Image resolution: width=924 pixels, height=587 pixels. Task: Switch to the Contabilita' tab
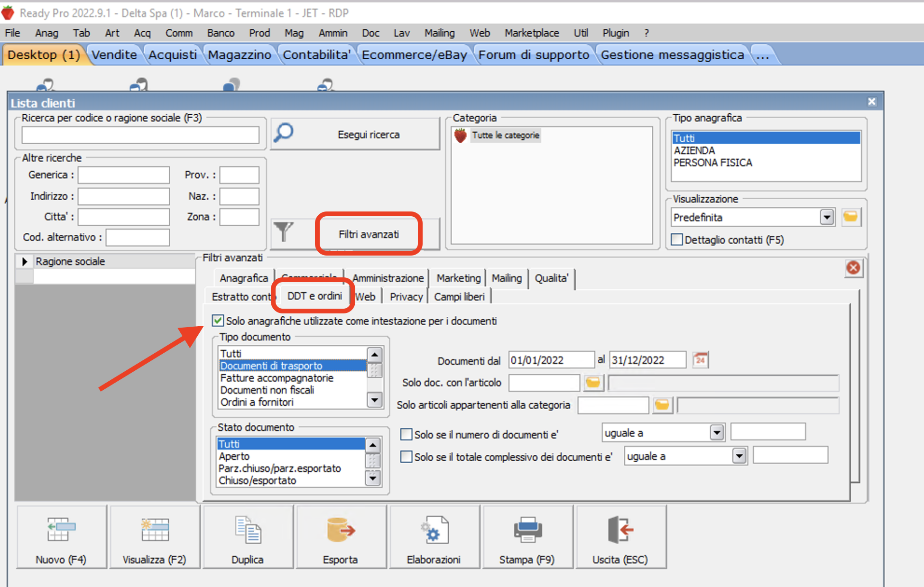coord(316,55)
